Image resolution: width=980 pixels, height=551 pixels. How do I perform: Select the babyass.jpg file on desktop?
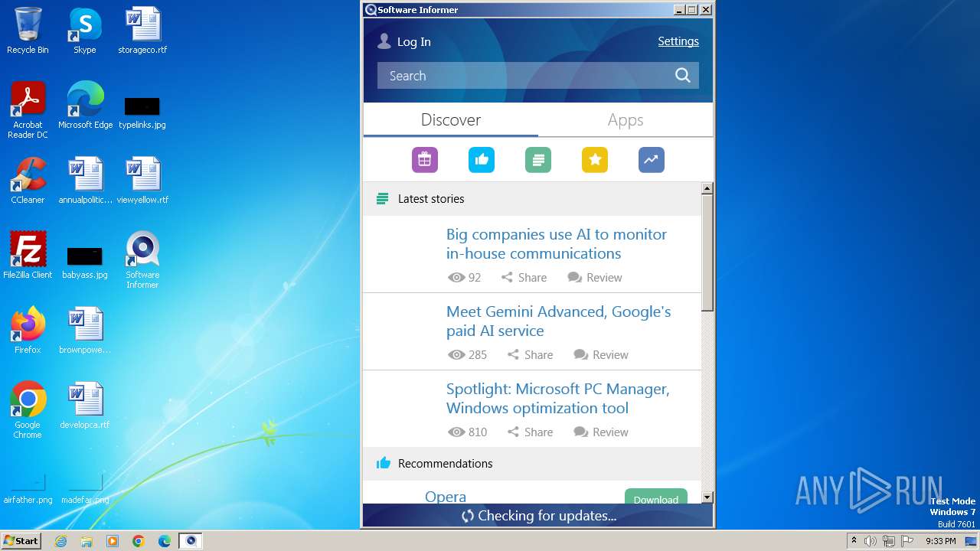(85, 262)
